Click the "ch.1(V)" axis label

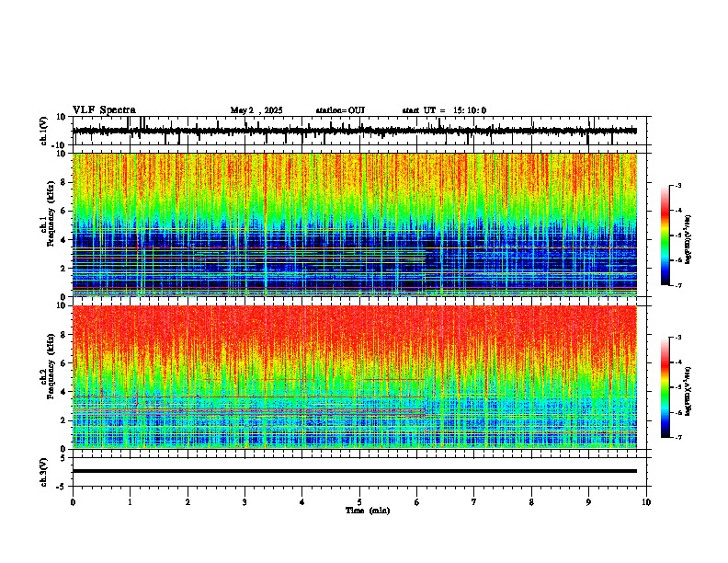tap(44, 132)
